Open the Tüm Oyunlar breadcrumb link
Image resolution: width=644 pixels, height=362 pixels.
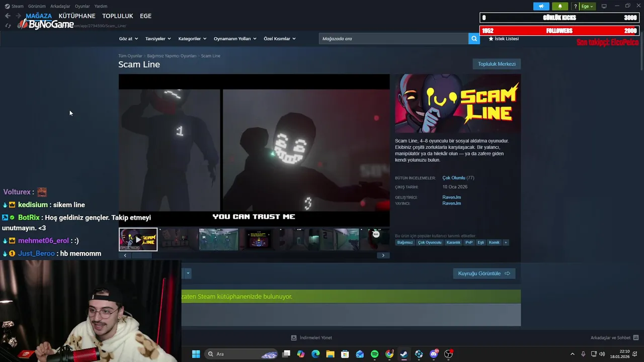click(130, 56)
